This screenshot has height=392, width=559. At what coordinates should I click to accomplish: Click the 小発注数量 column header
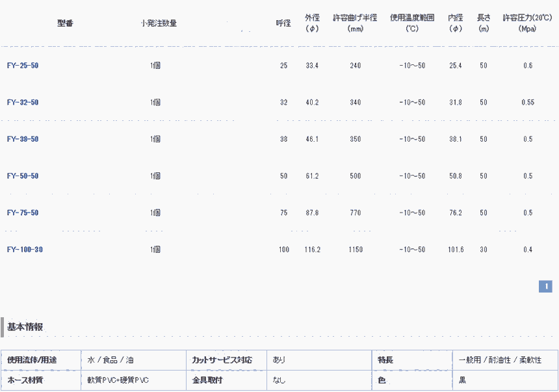click(x=159, y=23)
